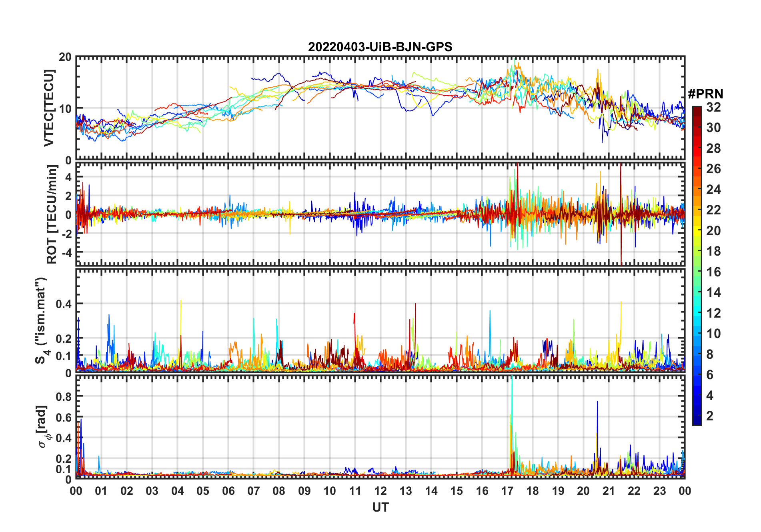Click the ROT [TECU/min] axis label
This screenshot has height=532, width=761.
(x=52, y=214)
